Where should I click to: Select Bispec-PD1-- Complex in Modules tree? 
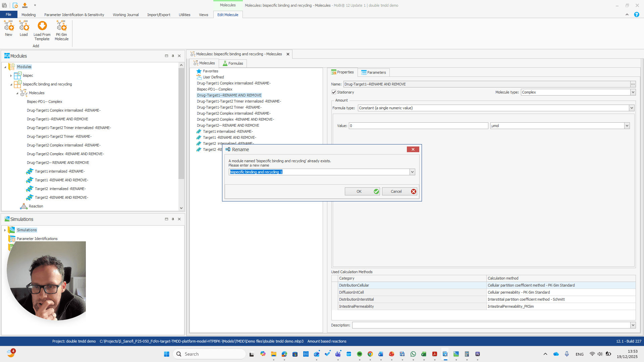click(x=45, y=102)
